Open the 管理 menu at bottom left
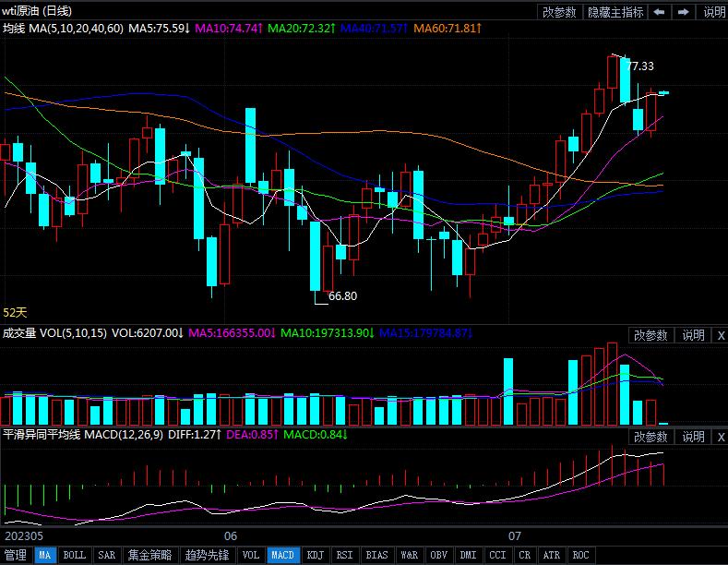Viewport: 728px width, 565px height. point(16,556)
